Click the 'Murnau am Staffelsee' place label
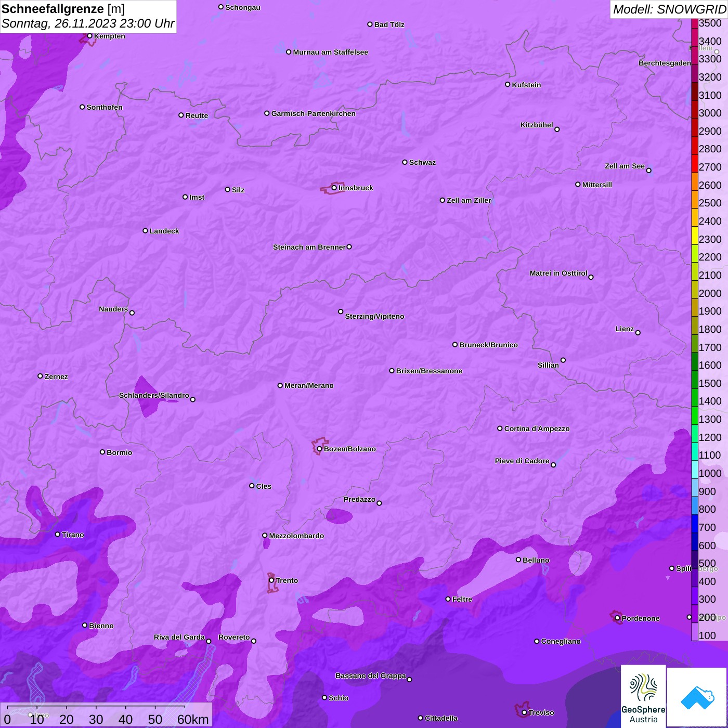The height and width of the screenshot is (728, 728). (x=330, y=52)
